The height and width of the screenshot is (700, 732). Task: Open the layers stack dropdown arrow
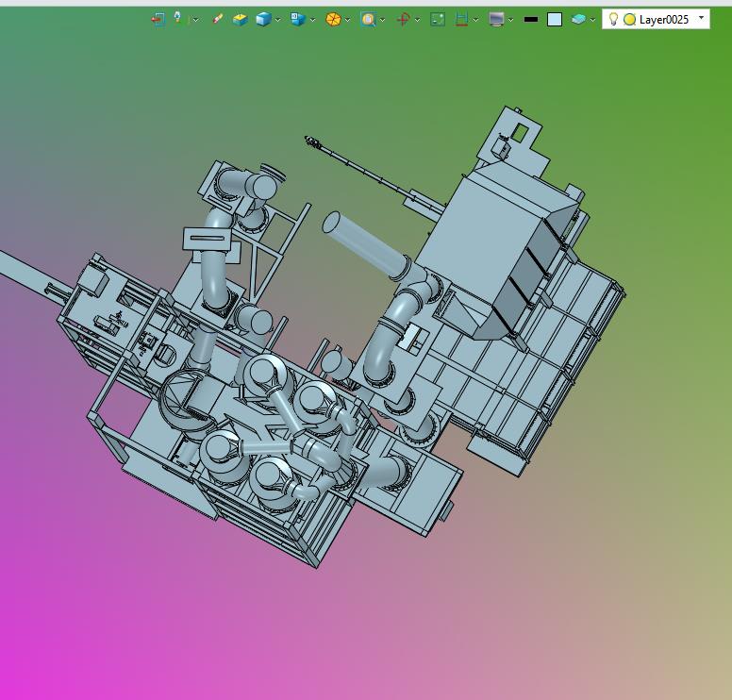click(593, 20)
